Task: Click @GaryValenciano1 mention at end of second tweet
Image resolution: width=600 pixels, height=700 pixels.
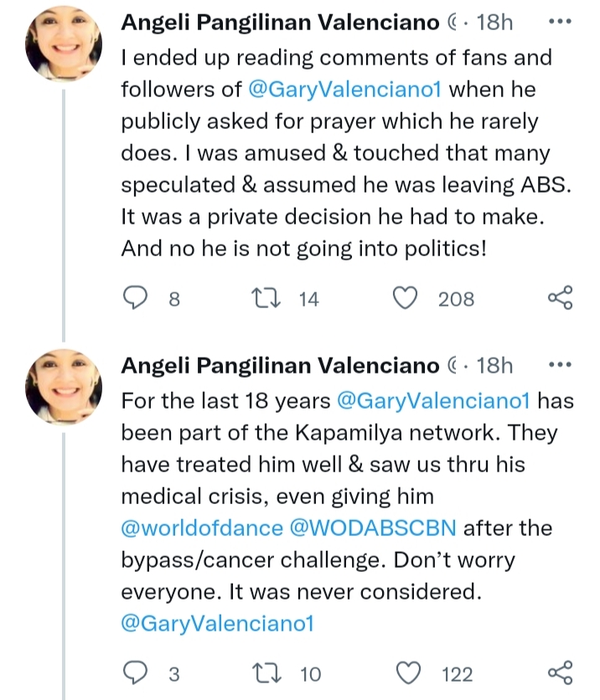Action: [x=217, y=625]
